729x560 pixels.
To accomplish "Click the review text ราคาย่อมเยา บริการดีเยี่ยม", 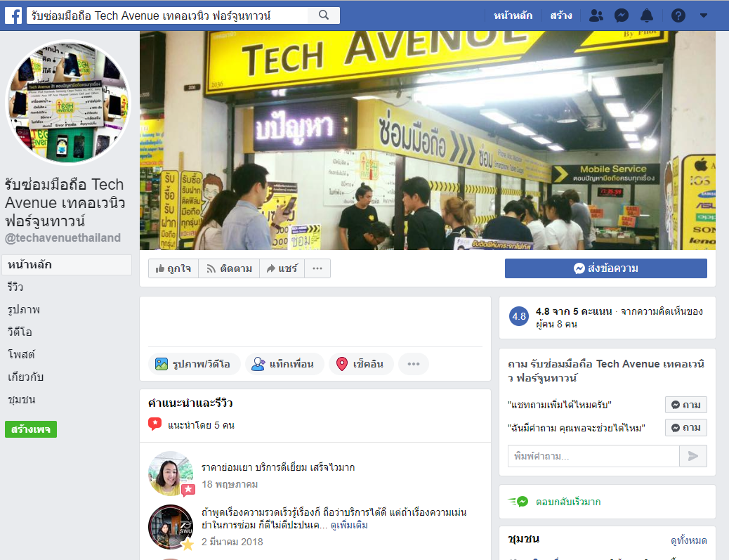I will (x=278, y=467).
